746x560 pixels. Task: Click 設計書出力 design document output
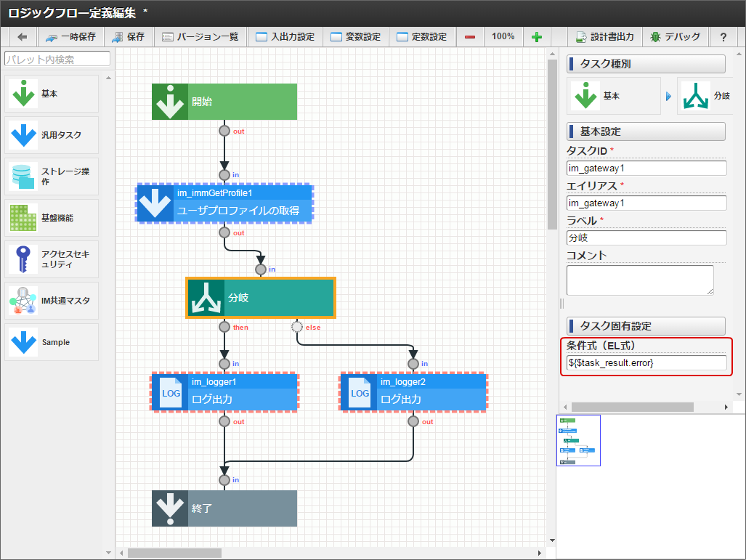[604, 36]
